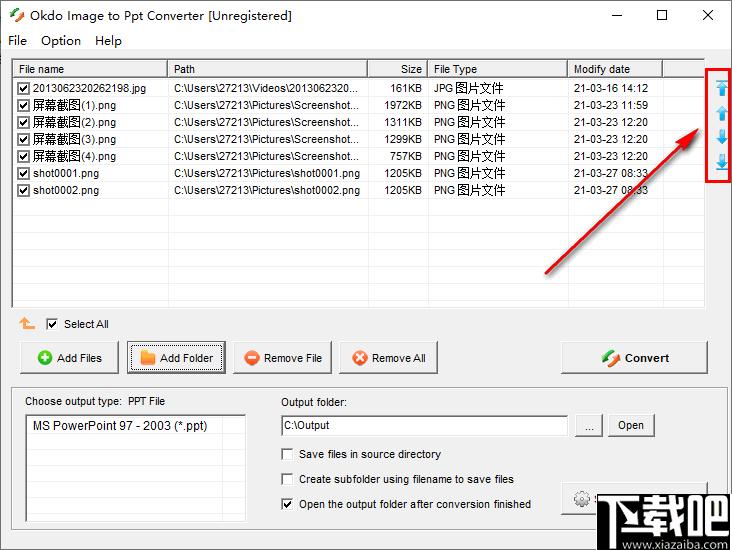The width and height of the screenshot is (732, 550).
Task: Enable Create subfolder using filename option
Action: pyautogui.click(x=287, y=479)
